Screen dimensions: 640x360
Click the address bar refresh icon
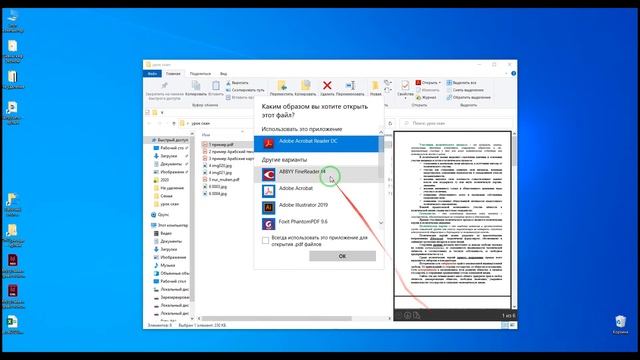(390, 123)
